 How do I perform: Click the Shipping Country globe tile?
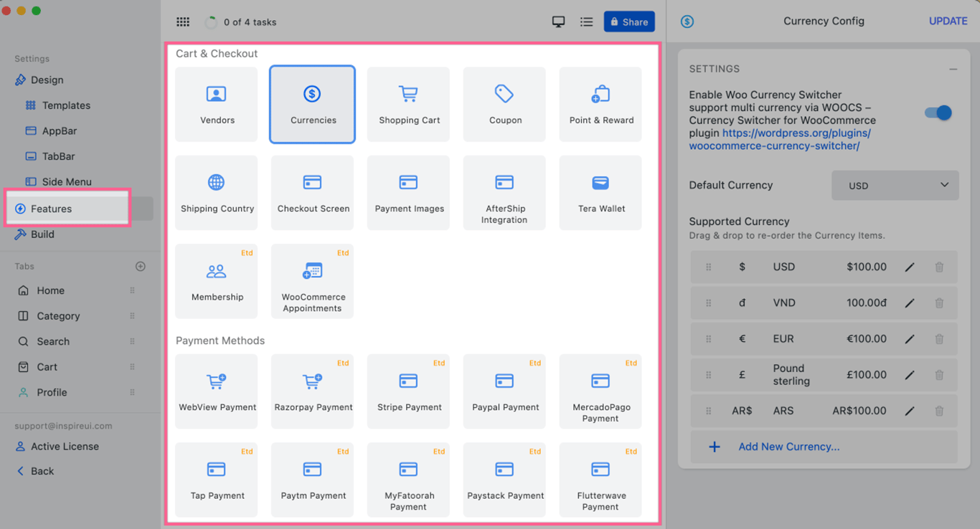click(x=216, y=192)
